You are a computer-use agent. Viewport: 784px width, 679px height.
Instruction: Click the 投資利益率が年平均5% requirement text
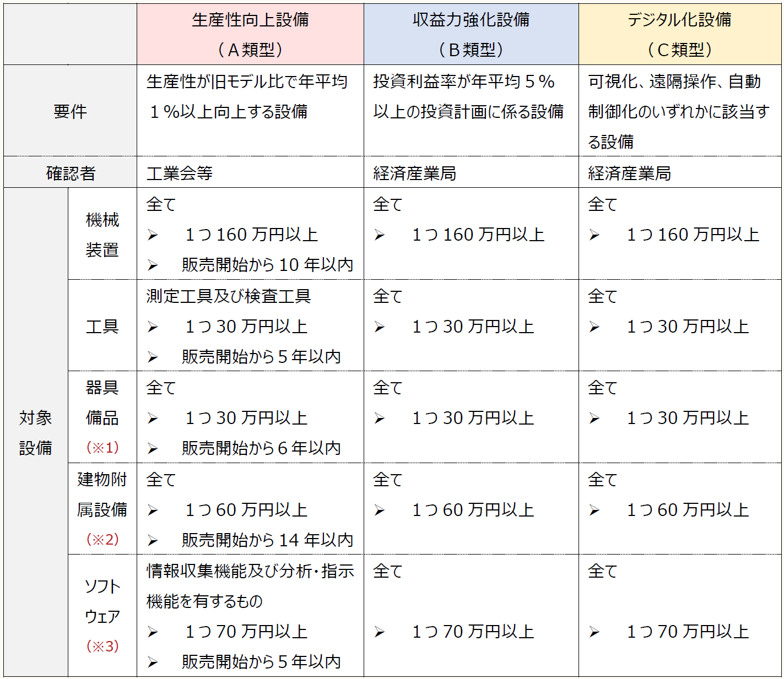point(463,82)
